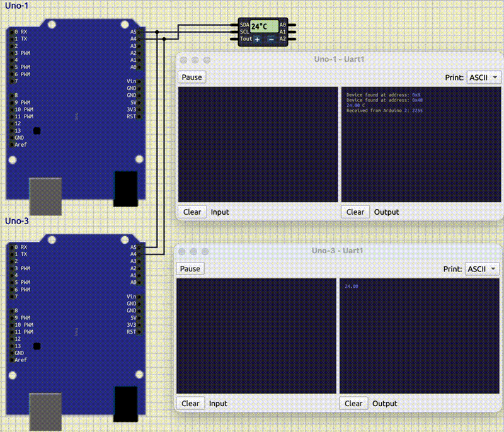Click the onboard LED near pin 13 of Uno-1
The height and width of the screenshot is (432, 504).
37,130
